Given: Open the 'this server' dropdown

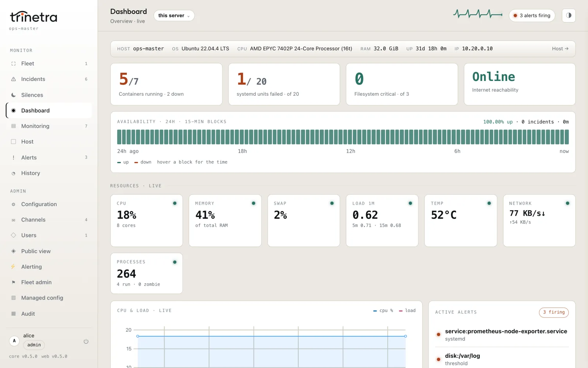Looking at the screenshot, I should 174,15.
